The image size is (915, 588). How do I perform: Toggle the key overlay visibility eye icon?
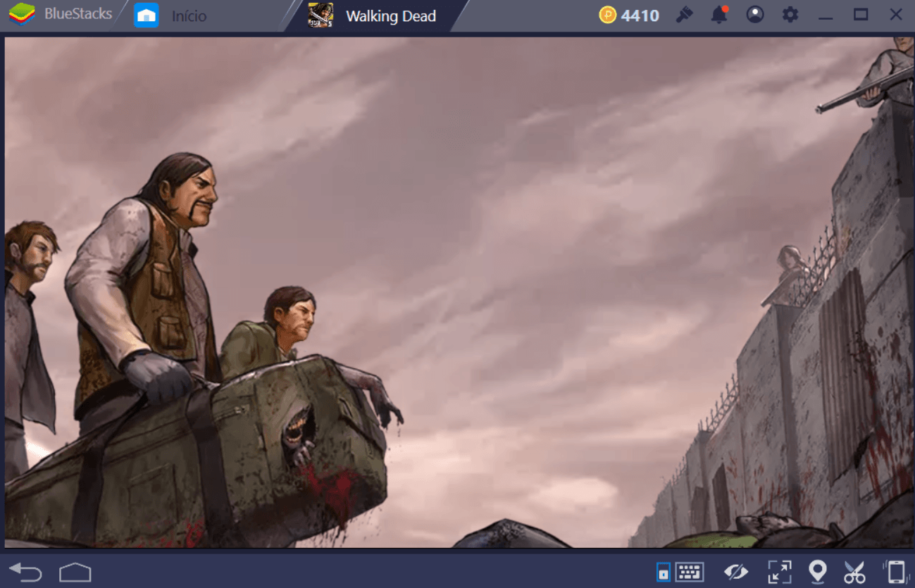pos(736,572)
